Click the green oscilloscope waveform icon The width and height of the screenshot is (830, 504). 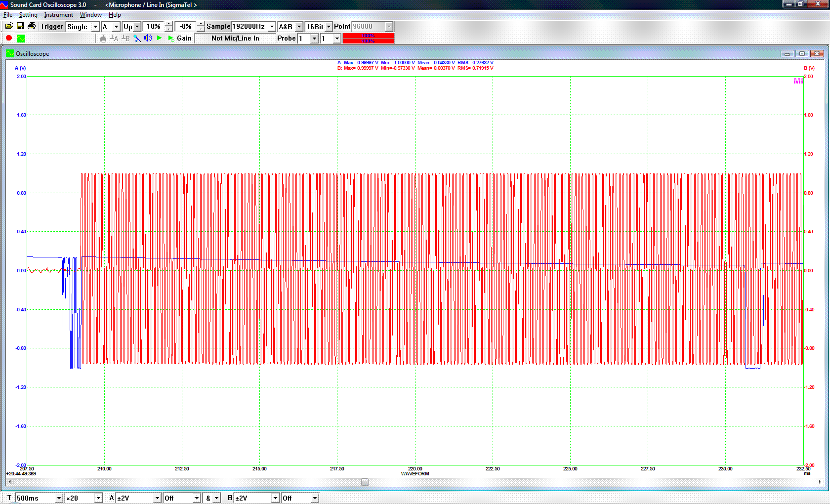20,38
